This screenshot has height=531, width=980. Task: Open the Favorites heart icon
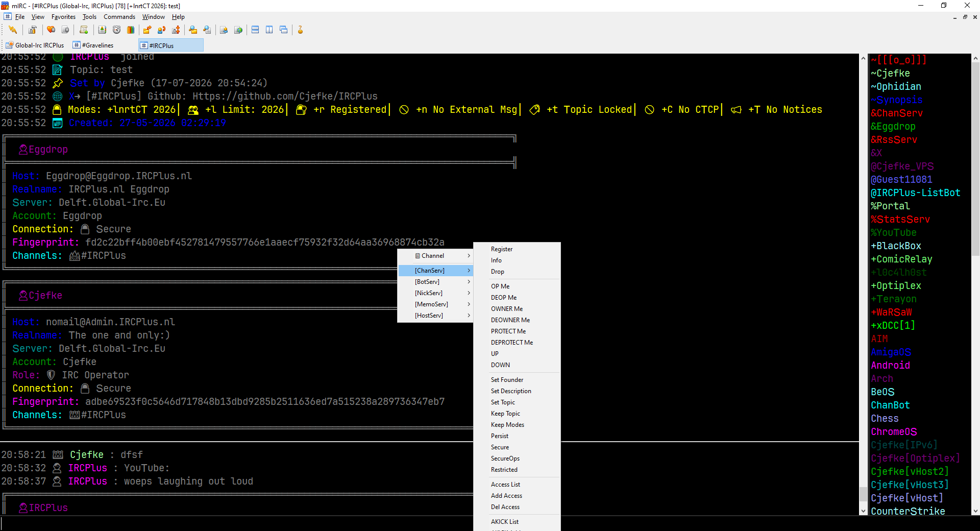pos(51,30)
